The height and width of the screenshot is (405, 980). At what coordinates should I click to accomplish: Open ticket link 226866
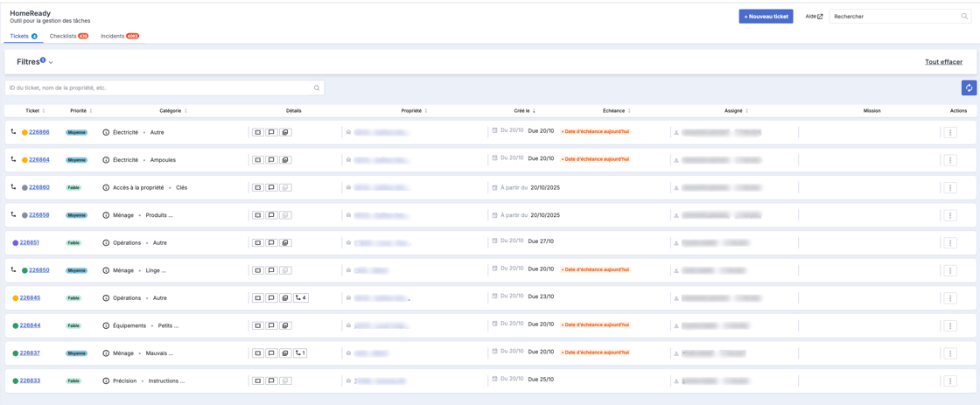[x=39, y=132]
